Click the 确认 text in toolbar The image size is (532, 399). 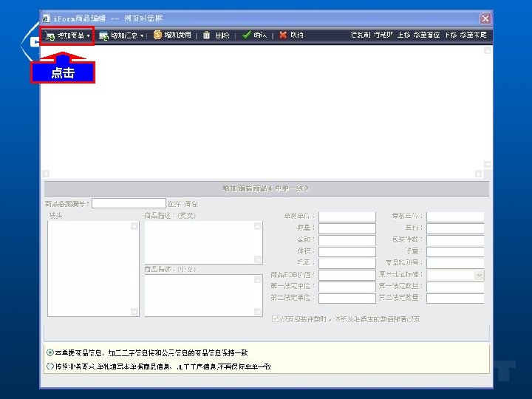(x=260, y=35)
